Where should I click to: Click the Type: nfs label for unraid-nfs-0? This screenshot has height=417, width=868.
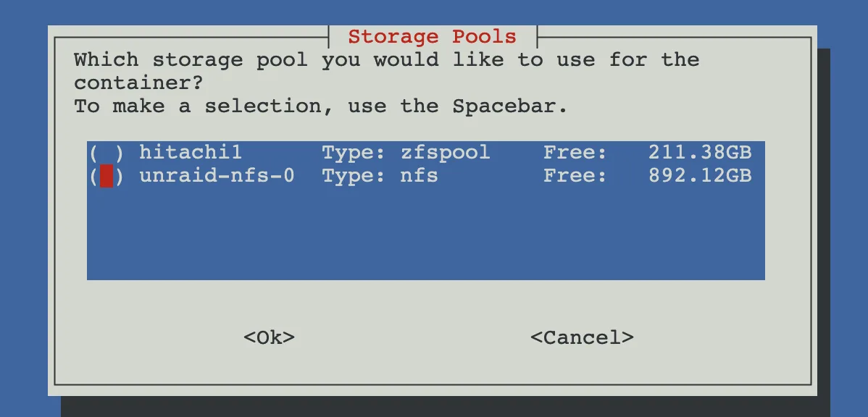click(x=377, y=175)
